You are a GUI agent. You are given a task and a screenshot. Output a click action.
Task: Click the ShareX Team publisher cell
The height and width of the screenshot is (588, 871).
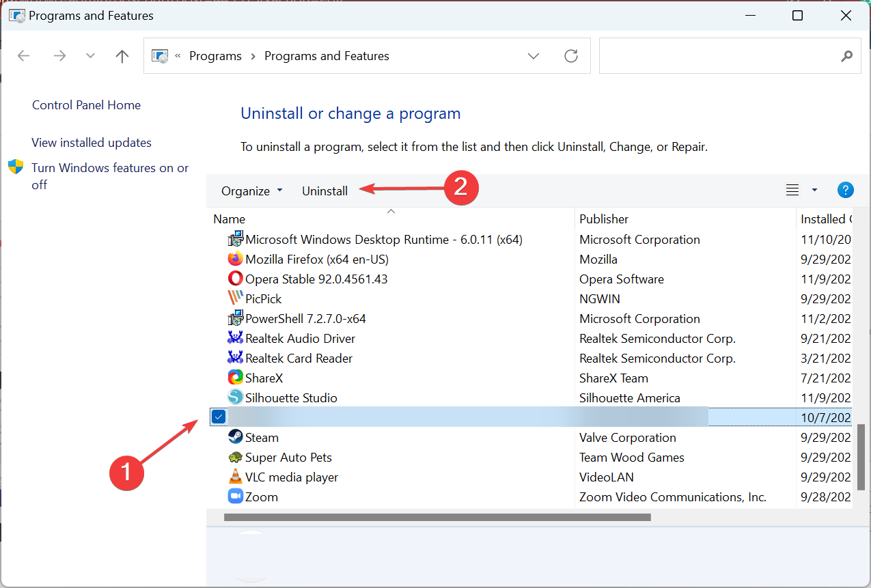coord(613,378)
